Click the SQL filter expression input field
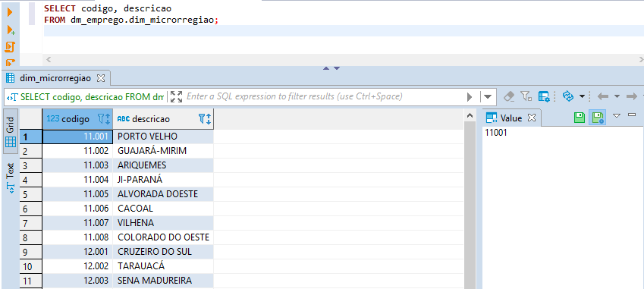This screenshot has height=289, width=644. [x=324, y=97]
